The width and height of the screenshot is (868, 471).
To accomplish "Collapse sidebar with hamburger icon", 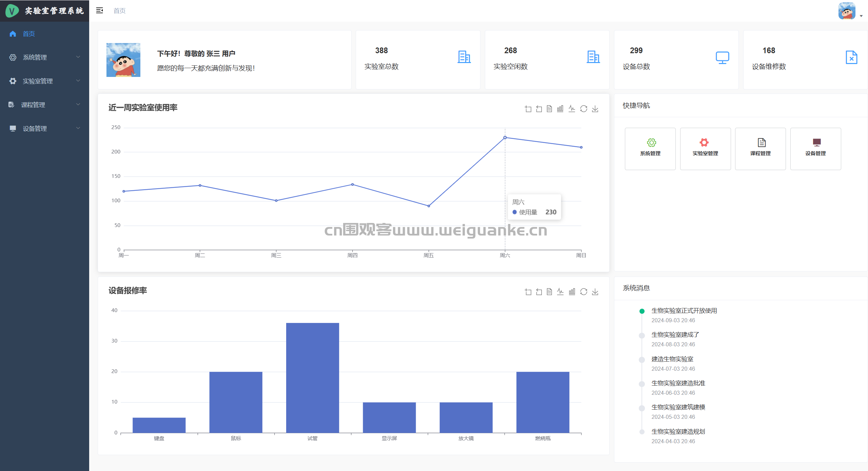I will pyautogui.click(x=99, y=11).
